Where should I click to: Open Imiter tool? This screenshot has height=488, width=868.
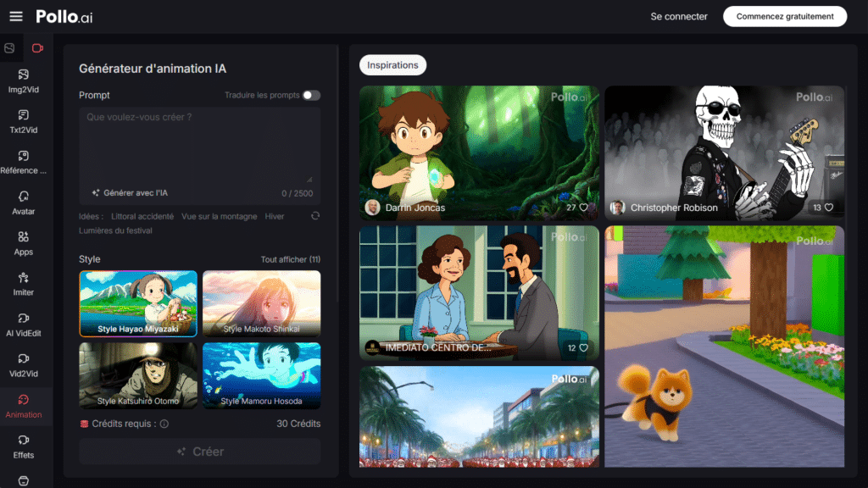coord(23,285)
